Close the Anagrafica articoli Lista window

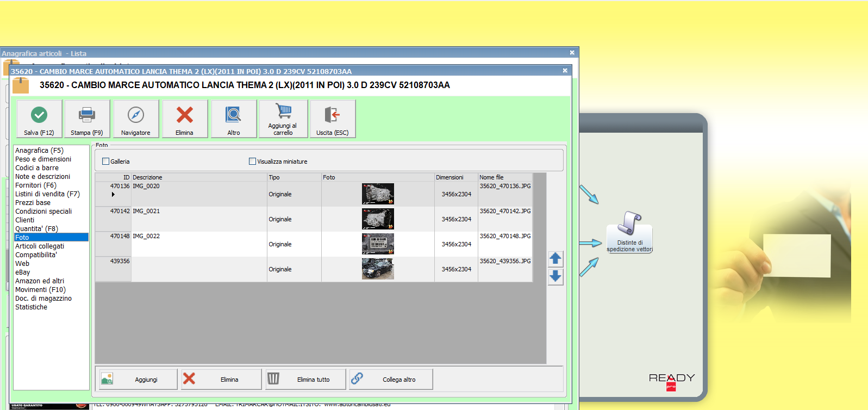572,53
